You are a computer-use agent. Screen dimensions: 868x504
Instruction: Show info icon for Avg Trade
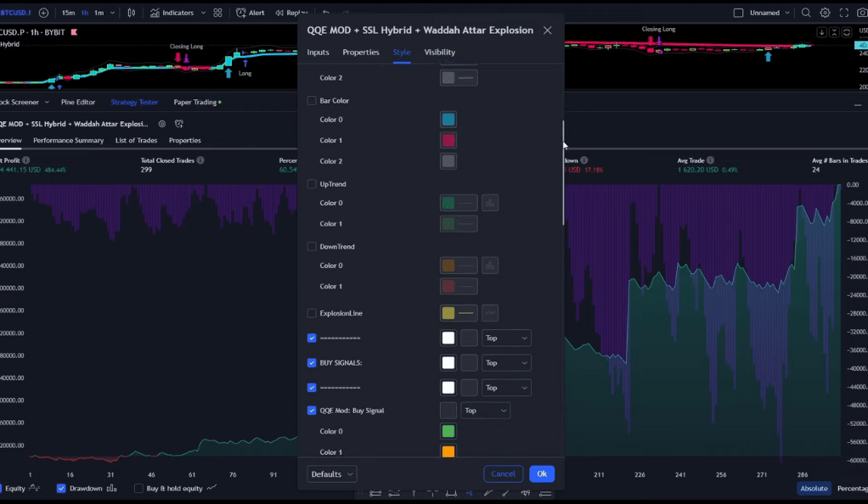[710, 160]
